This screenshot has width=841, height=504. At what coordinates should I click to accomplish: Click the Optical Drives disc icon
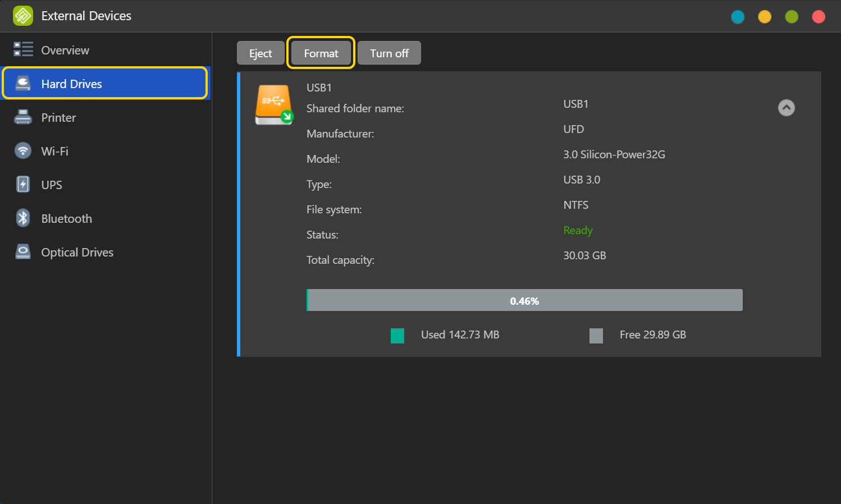click(23, 252)
